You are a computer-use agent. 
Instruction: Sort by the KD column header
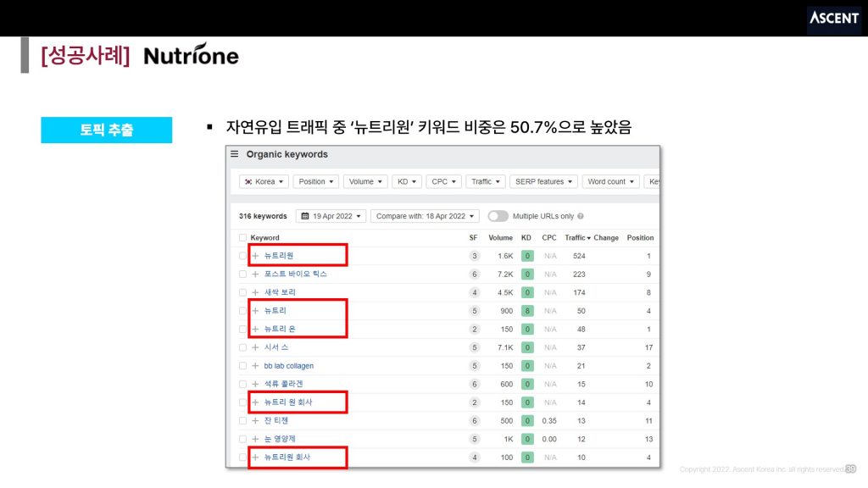point(526,238)
